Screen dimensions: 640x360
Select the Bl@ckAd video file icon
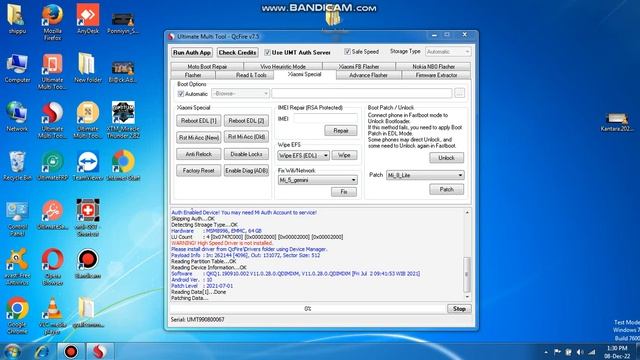point(123,71)
